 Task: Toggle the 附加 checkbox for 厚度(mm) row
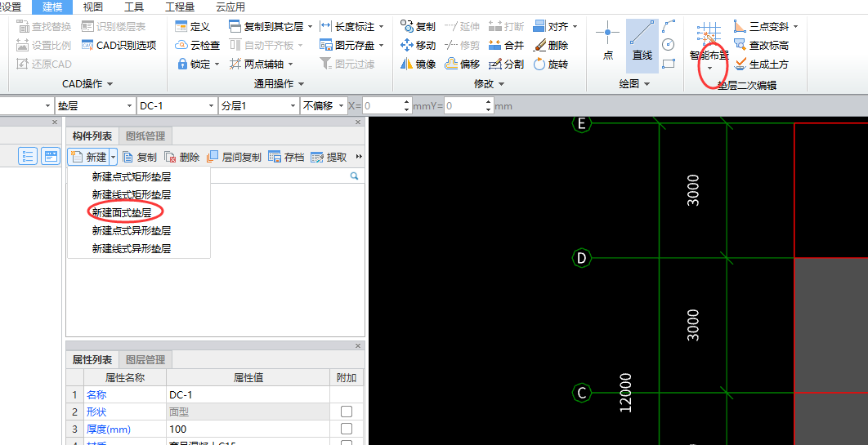point(347,429)
